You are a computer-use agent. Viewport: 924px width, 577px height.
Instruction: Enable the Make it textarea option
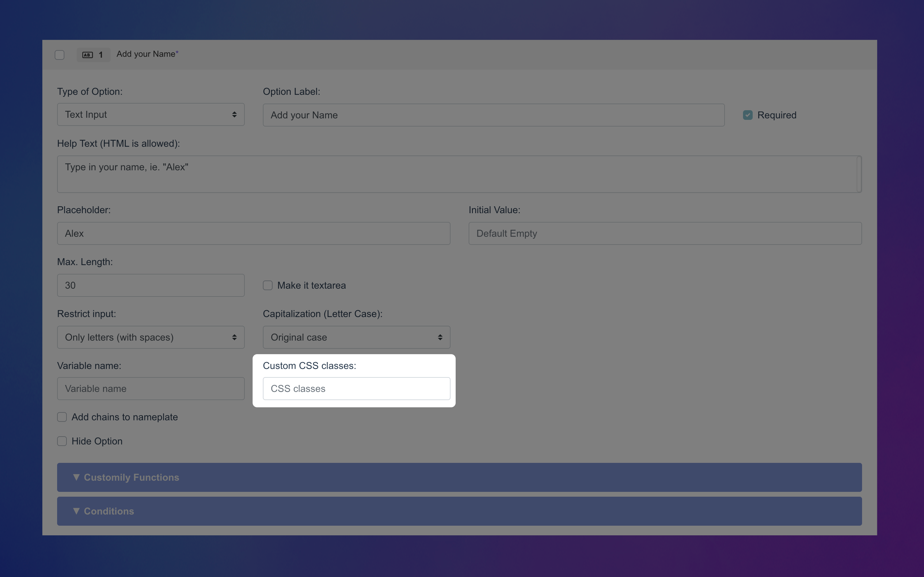click(x=267, y=285)
